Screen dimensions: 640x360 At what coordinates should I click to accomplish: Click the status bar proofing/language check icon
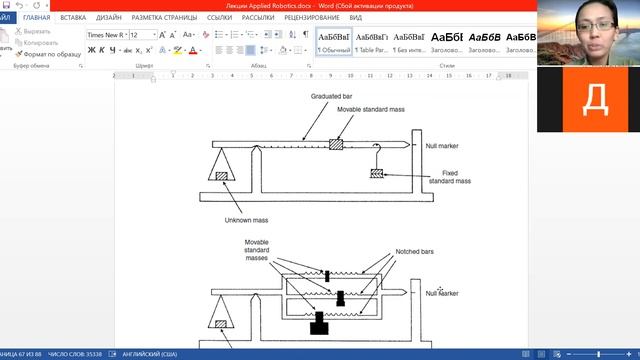click(112, 354)
